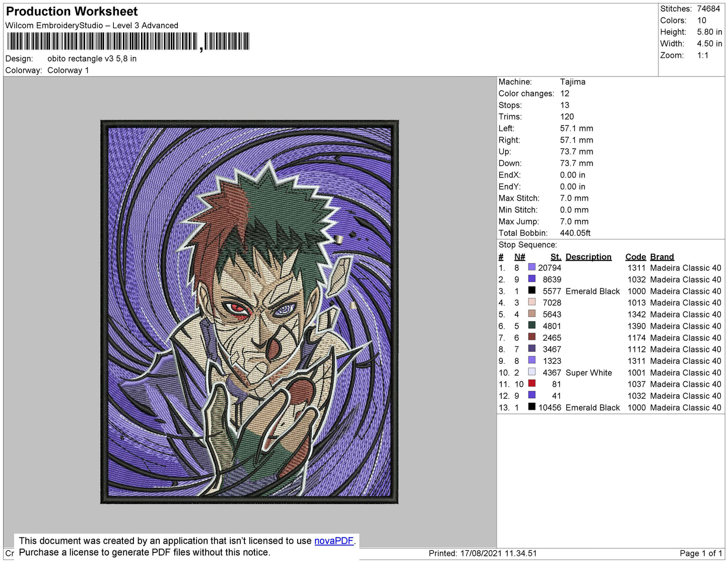Click Color changes value '12'
This screenshot has width=728, height=563.
[x=565, y=93]
